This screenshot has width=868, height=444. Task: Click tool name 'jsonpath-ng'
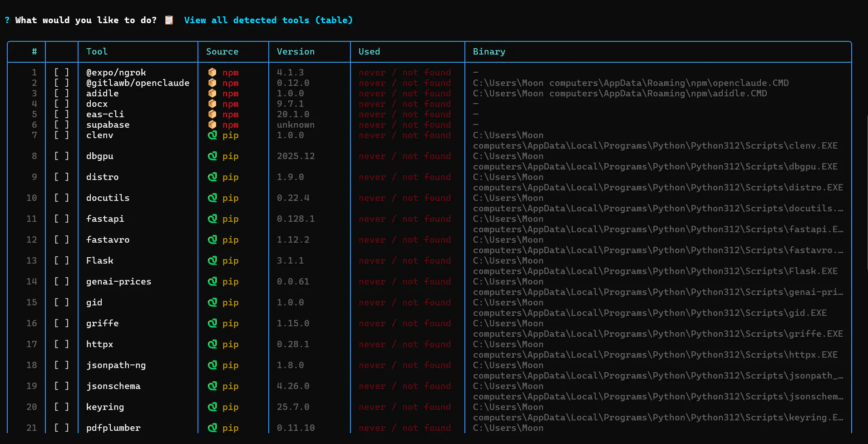pyautogui.click(x=116, y=365)
